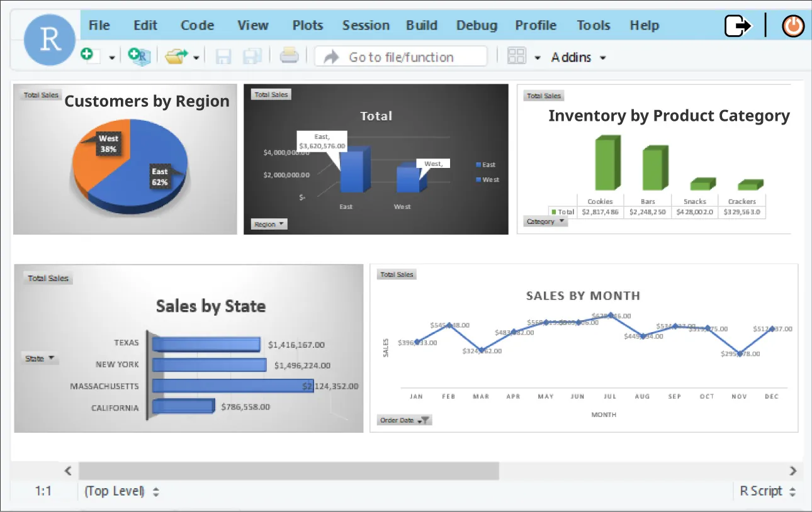
Task: Open the Plots menu
Action: 307,25
